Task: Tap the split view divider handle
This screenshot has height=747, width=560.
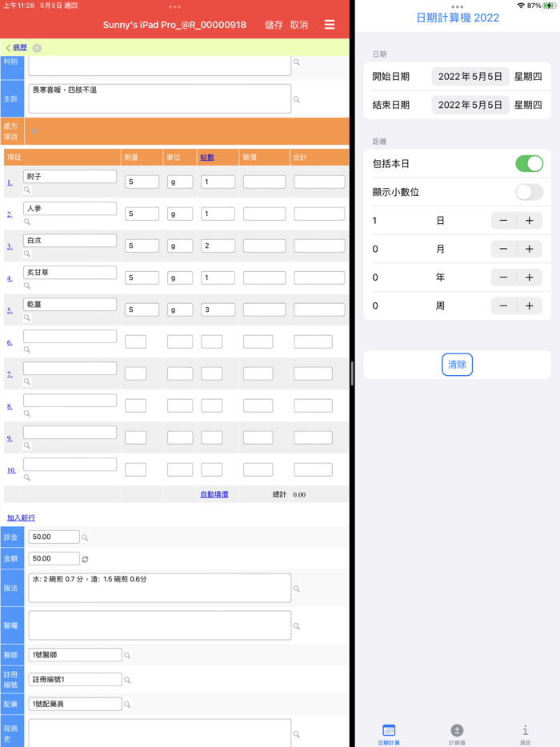Action: (x=352, y=373)
